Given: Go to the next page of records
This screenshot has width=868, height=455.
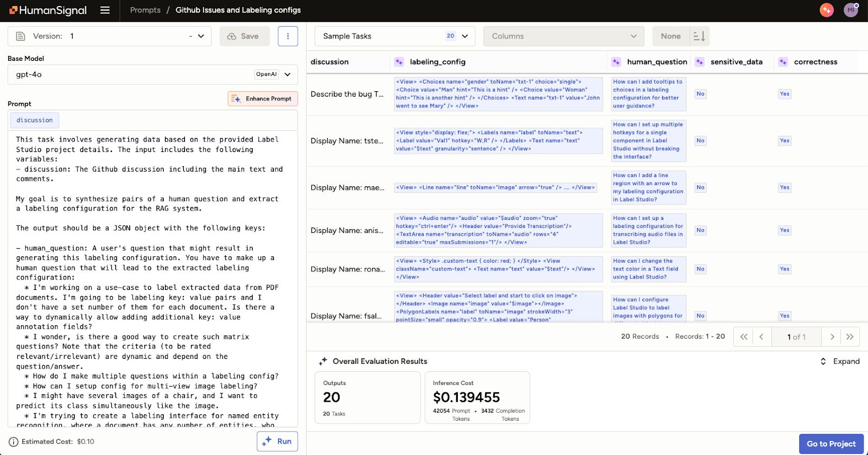Looking at the screenshot, I should (x=832, y=337).
